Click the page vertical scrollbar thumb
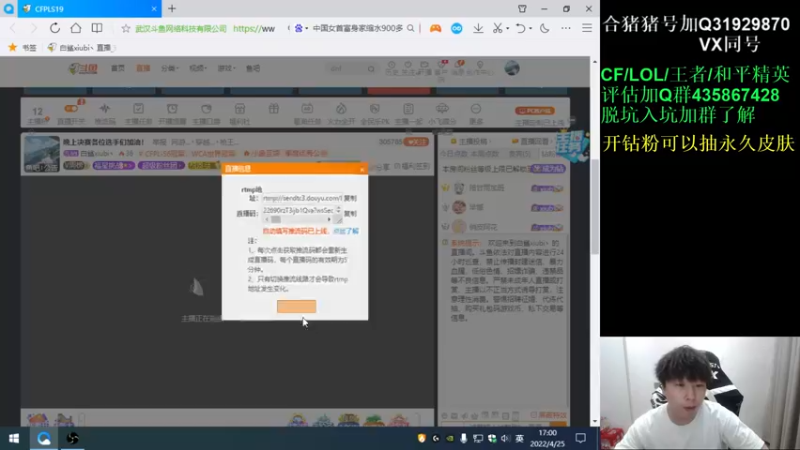The image size is (800, 450). (x=595, y=207)
